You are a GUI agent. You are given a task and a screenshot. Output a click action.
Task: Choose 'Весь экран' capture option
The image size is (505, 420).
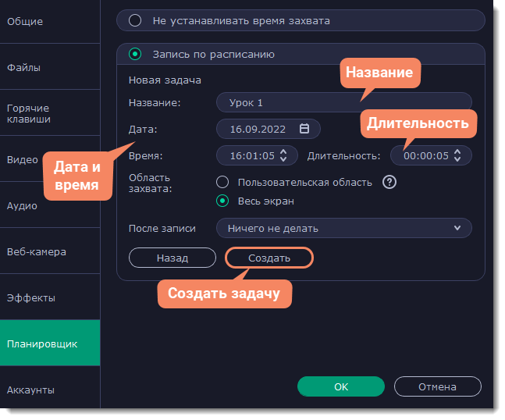tap(222, 201)
